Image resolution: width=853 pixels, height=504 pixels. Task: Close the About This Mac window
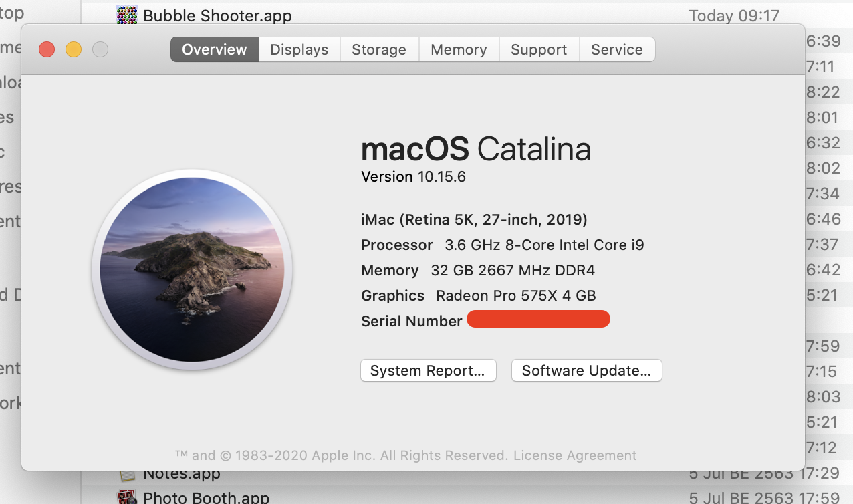point(47,49)
